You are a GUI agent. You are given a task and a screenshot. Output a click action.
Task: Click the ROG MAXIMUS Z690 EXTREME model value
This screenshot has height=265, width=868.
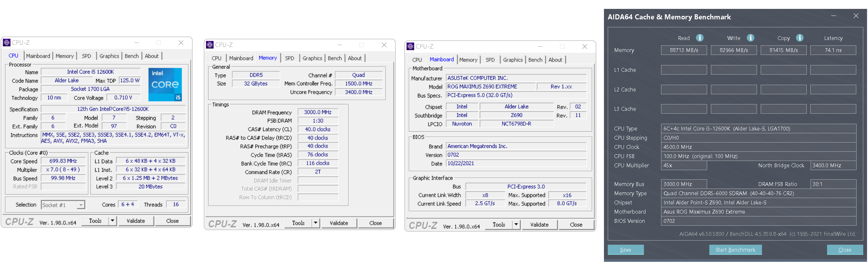[490, 87]
